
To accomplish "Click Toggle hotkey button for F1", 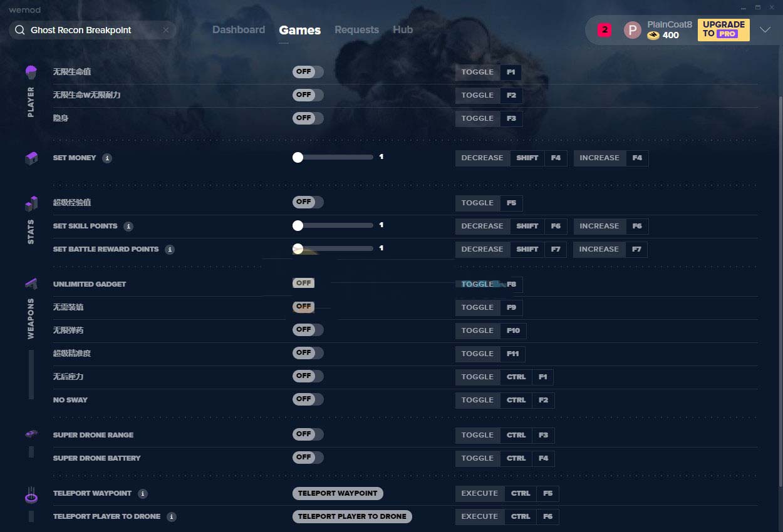I will click(x=477, y=72).
